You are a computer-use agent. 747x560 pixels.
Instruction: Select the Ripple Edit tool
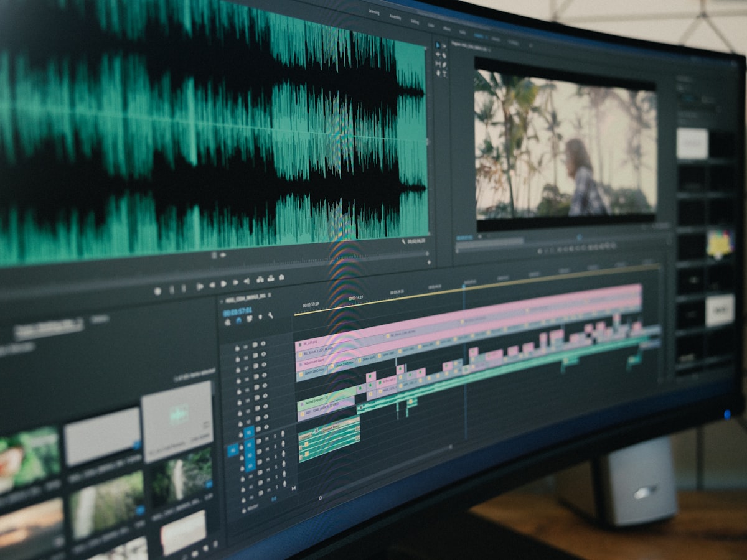point(438,54)
